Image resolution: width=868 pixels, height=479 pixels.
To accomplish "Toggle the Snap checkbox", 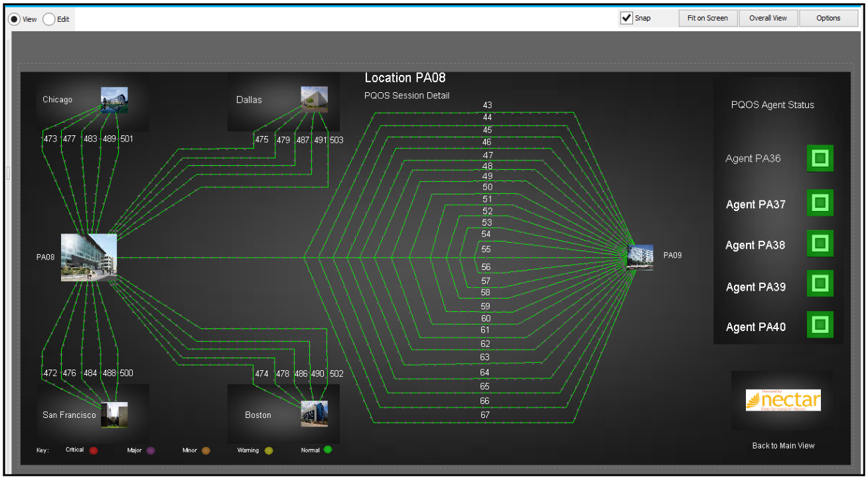I will coord(626,18).
